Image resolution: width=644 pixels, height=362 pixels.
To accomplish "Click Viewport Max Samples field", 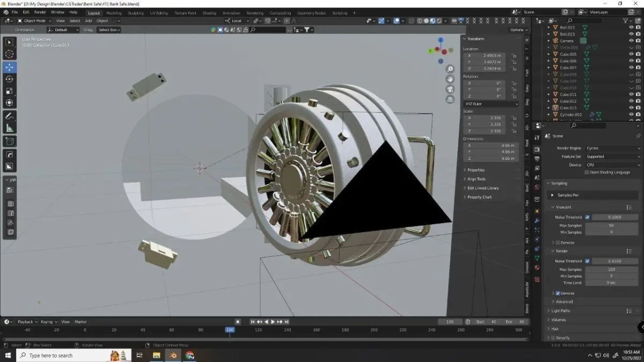I will click(x=612, y=226).
